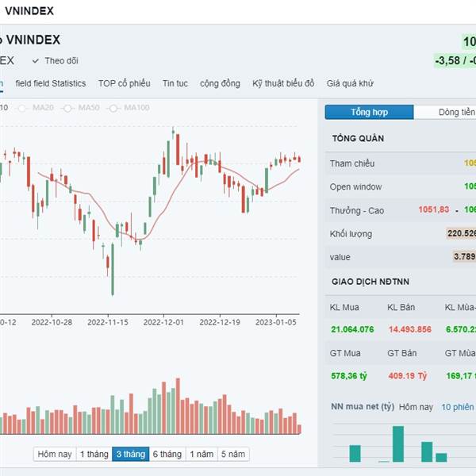Select 10 phiên for NN mua net
This screenshot has height=476, width=476.
pos(458,407)
